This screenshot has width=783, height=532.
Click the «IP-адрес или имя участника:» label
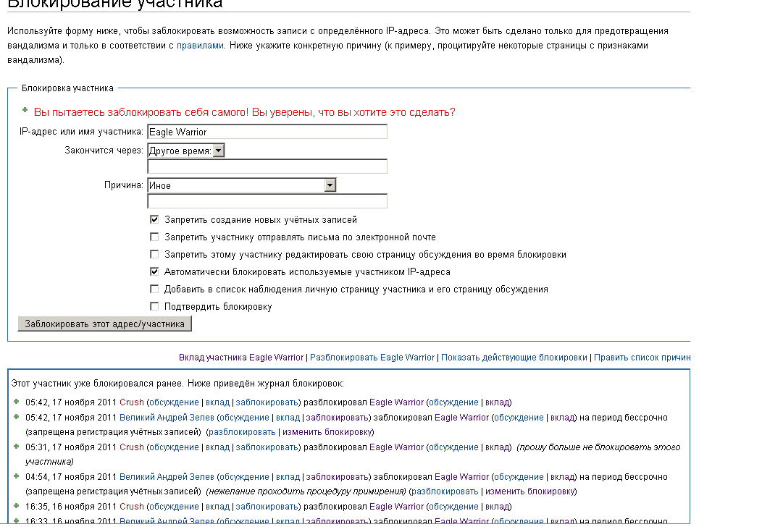(x=81, y=132)
